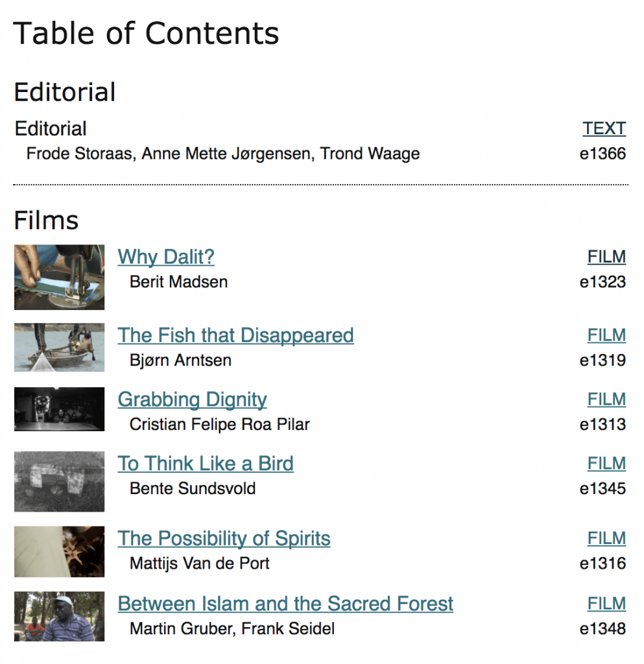Click FILM link for To Think Like a Bird
Image resolution: width=644 pixels, height=664 pixels.
606,464
